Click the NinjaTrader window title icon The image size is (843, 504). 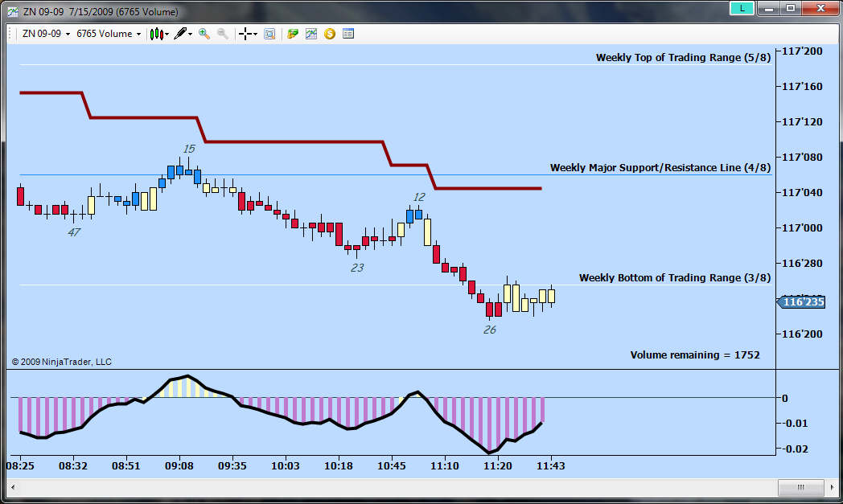coord(12,11)
